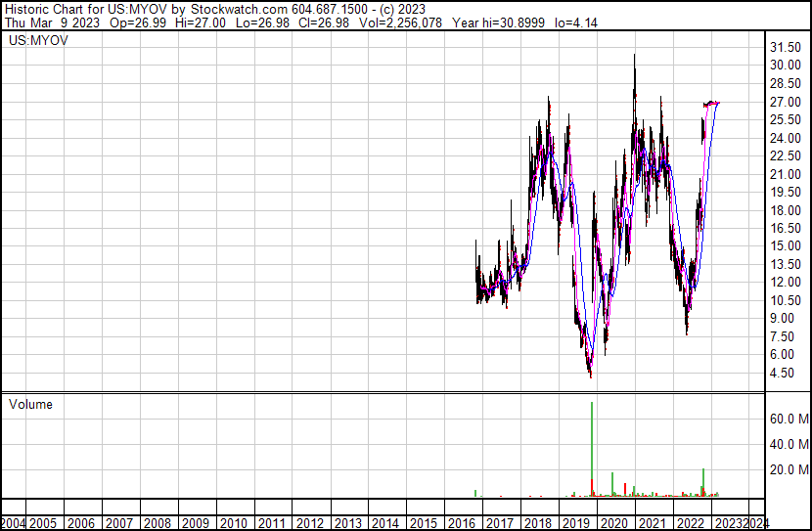
Task: Click the 2013 year marker
Action: pos(347,523)
